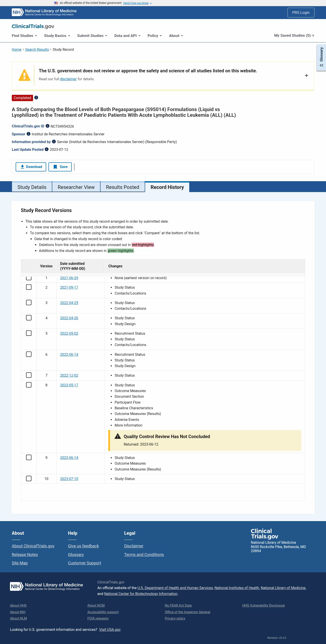
Task: Click the info icon next to Sponsor
Action: [29, 134]
